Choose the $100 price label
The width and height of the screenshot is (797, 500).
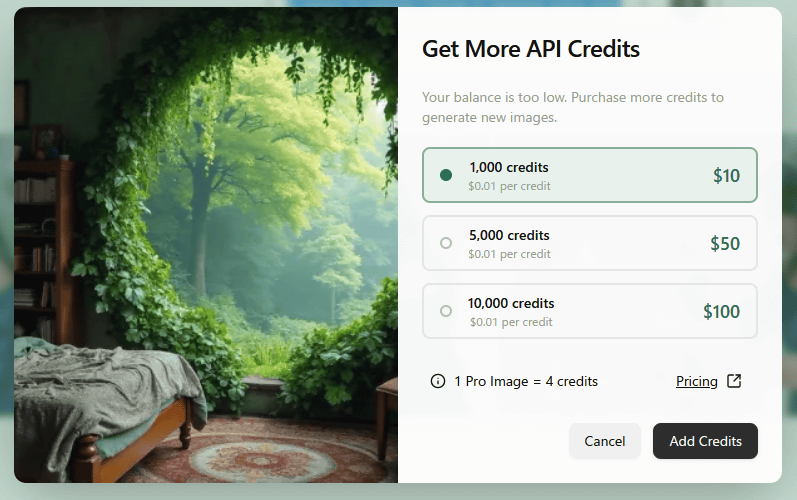721,311
